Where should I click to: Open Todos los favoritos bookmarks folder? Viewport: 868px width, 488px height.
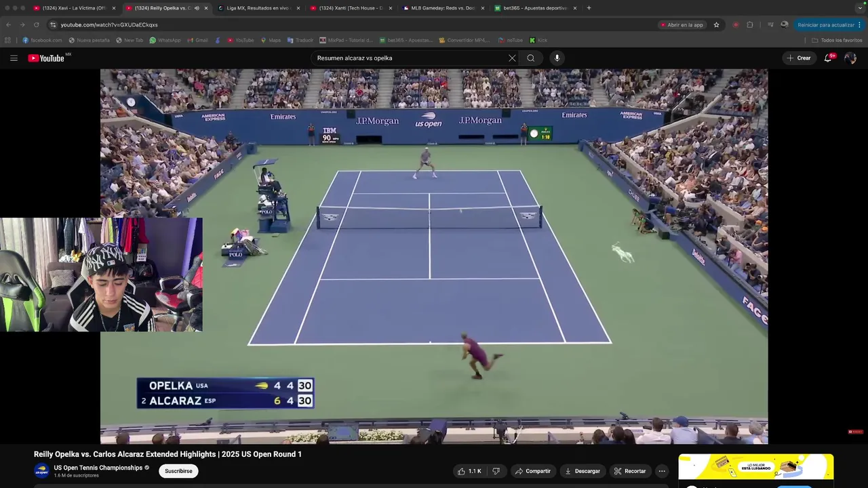pyautogui.click(x=837, y=40)
